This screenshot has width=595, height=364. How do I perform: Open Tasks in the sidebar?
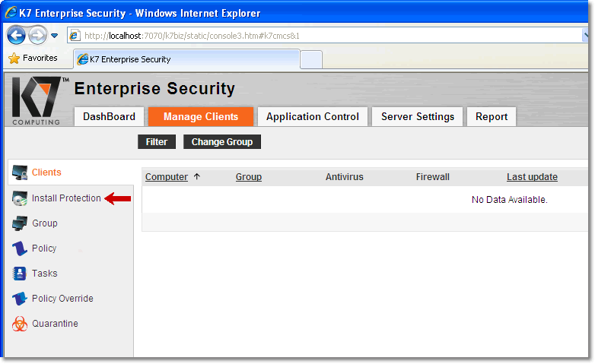(x=45, y=274)
